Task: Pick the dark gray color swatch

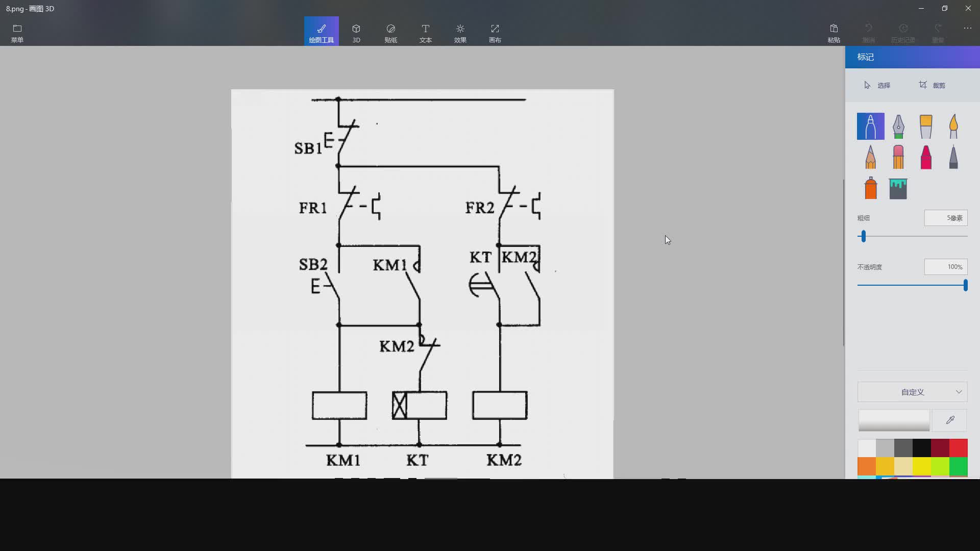Action: click(x=903, y=448)
